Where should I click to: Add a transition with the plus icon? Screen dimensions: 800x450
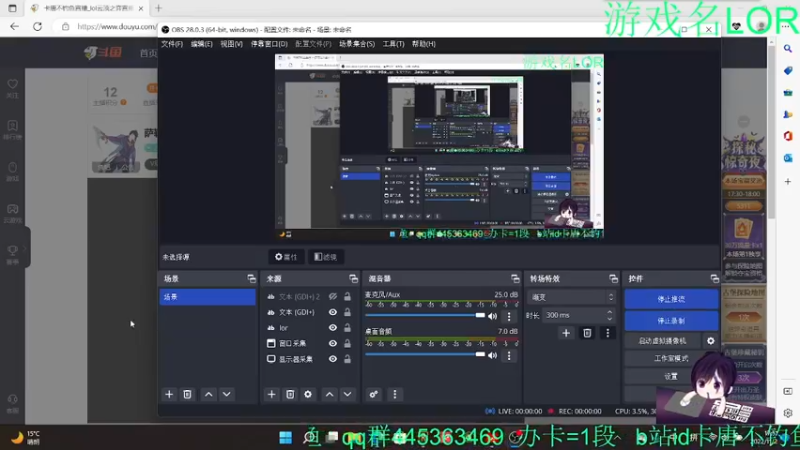click(x=566, y=333)
